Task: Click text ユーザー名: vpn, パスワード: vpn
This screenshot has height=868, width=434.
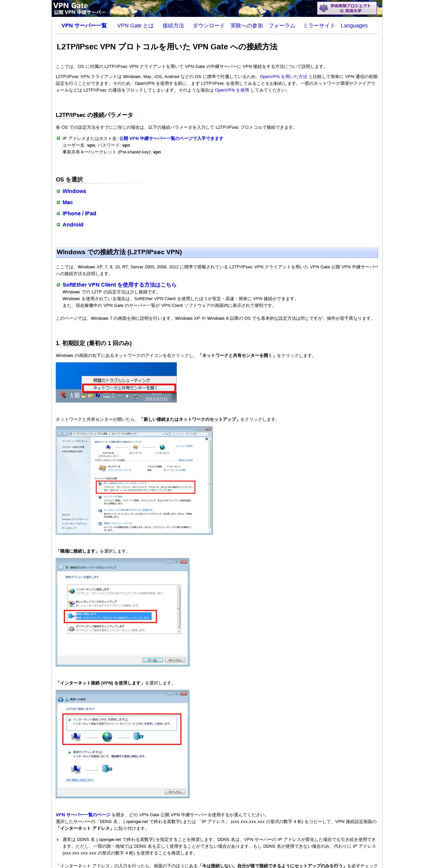Action: [96, 145]
